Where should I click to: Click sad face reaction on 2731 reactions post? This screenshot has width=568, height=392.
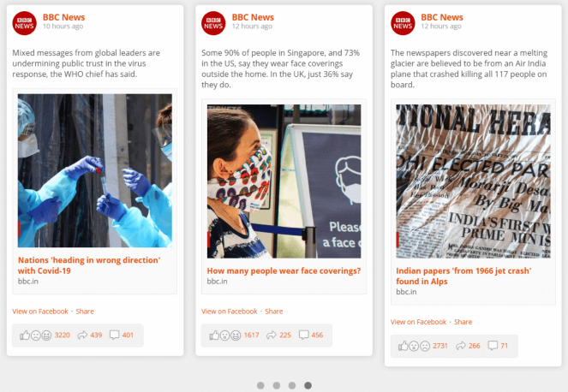[425, 347]
